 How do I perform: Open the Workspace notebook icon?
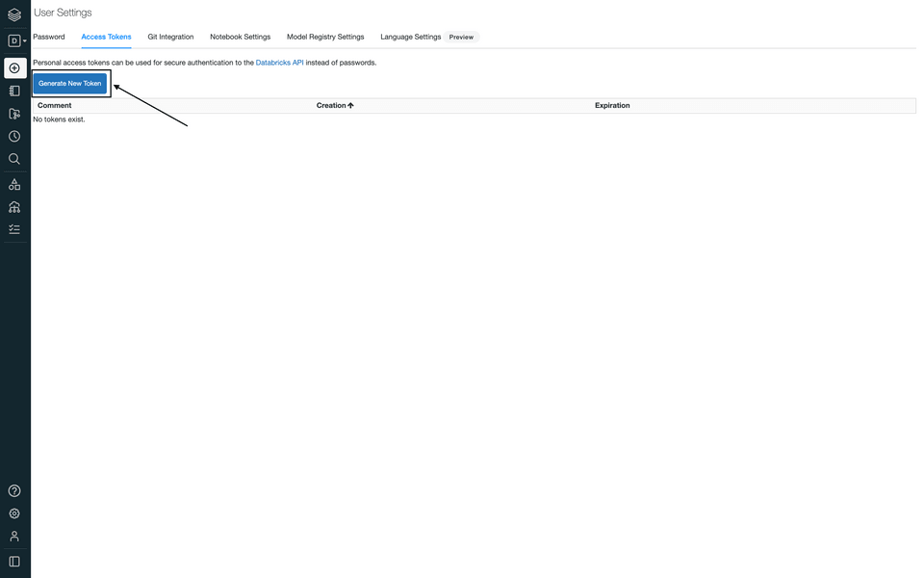tap(14, 92)
